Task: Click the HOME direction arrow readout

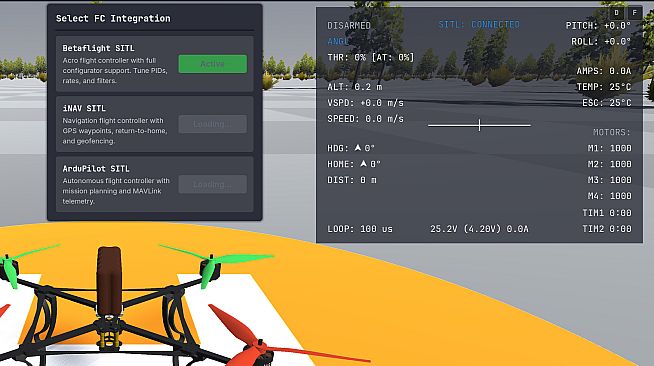Action: tap(354, 164)
